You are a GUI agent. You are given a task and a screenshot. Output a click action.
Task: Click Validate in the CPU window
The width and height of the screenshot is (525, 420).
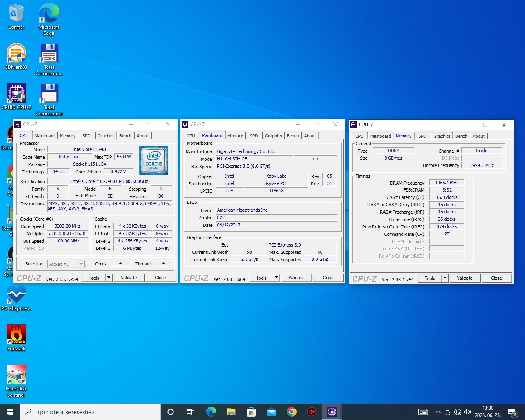coord(129,278)
